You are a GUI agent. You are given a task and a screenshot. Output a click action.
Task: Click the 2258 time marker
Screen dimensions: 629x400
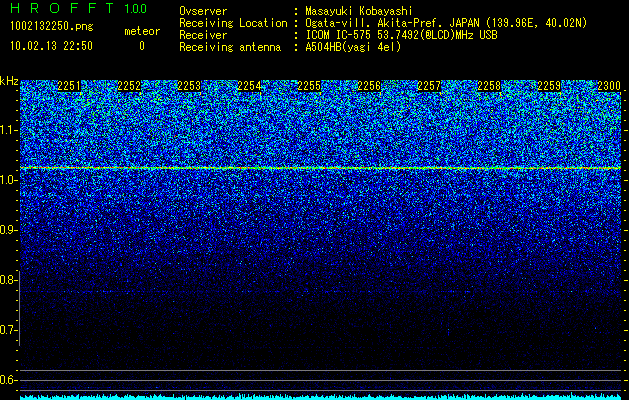click(489, 86)
